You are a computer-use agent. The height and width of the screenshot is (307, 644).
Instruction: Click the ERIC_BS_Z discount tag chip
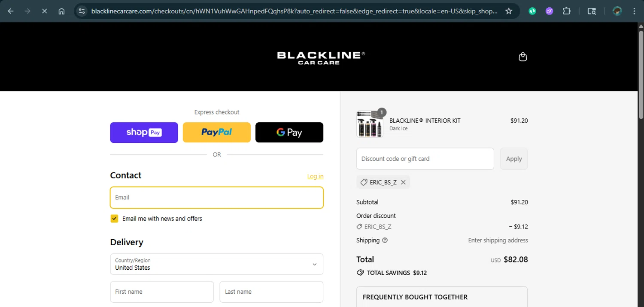pos(383,182)
